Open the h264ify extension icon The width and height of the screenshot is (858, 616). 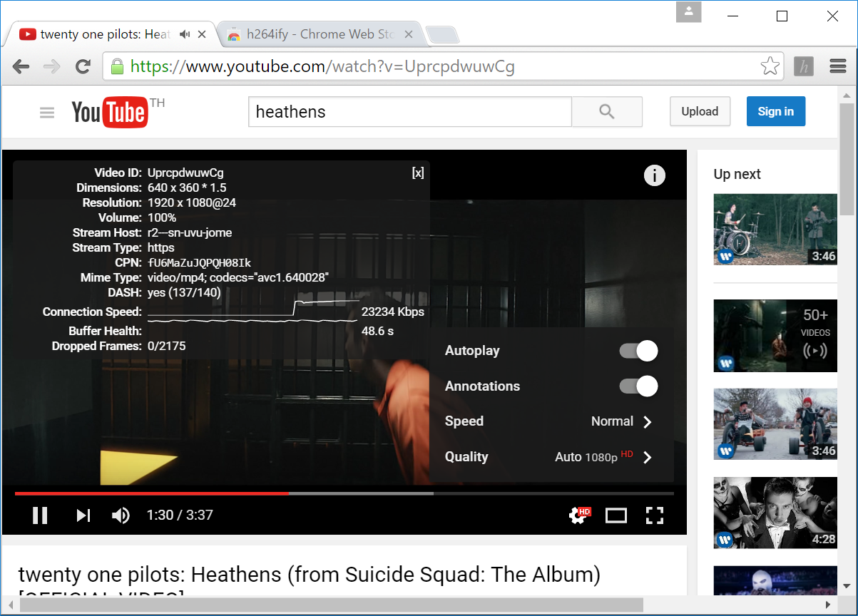804,66
